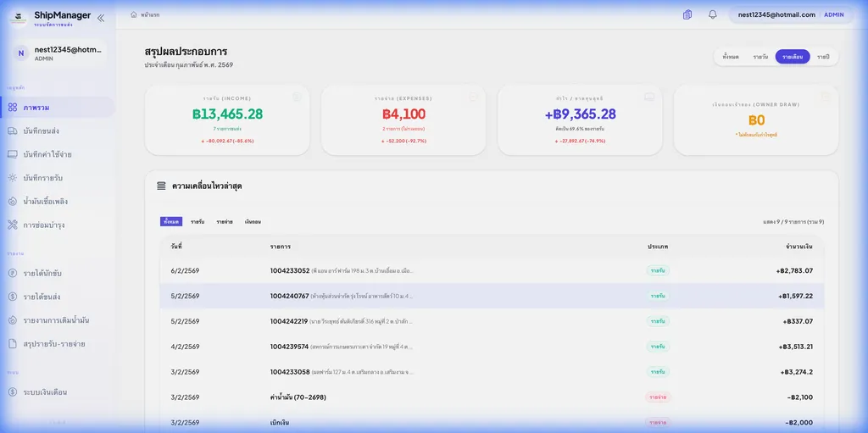868x433 pixels.
Task: Click the รายจ่าย badge in the ค่าน้ำมัน row
Action: point(658,397)
